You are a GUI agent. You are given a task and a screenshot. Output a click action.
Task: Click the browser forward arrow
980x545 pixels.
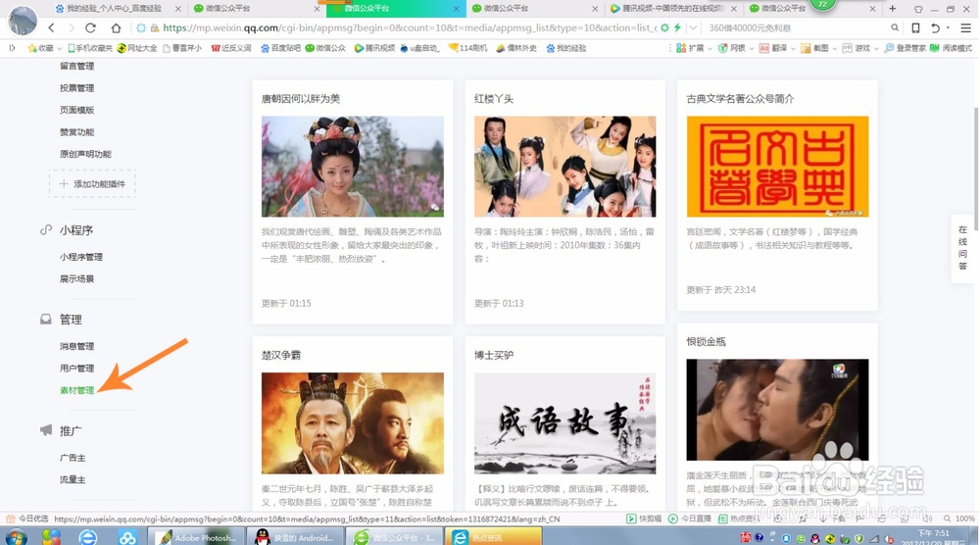71,27
